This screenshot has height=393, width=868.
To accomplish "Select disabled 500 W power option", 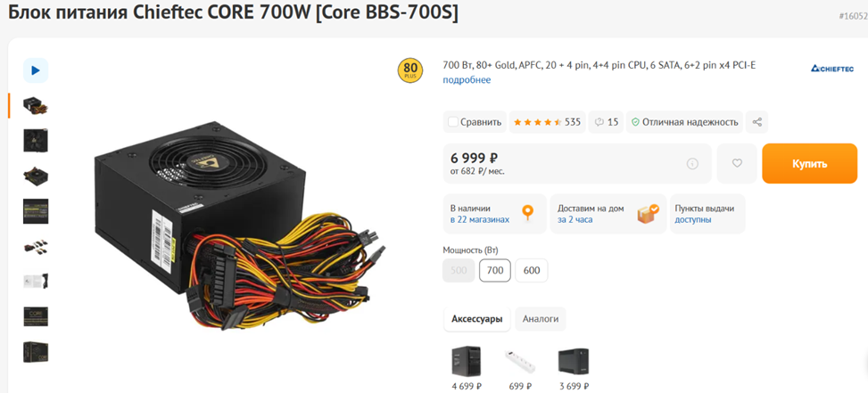I will pos(459,270).
